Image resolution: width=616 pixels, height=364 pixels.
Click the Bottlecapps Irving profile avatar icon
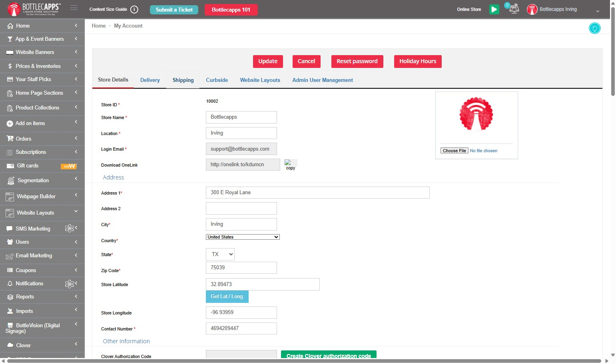coord(532,9)
